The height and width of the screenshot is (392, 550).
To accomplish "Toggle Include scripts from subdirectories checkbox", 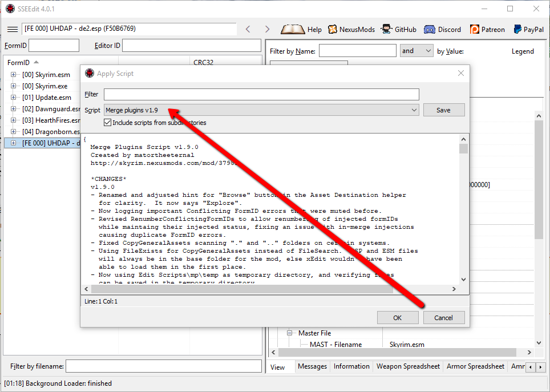I will pos(107,123).
